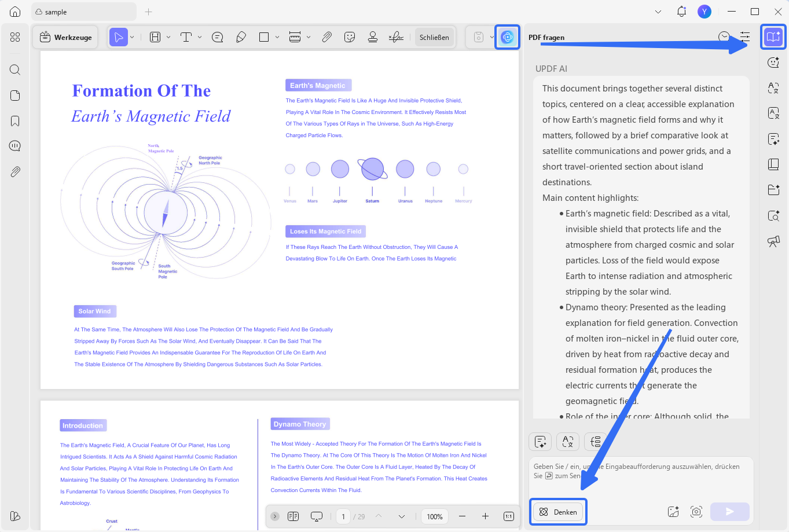789x532 pixels.
Task: Attach a file using the toolbar paperclip
Action: click(x=327, y=37)
